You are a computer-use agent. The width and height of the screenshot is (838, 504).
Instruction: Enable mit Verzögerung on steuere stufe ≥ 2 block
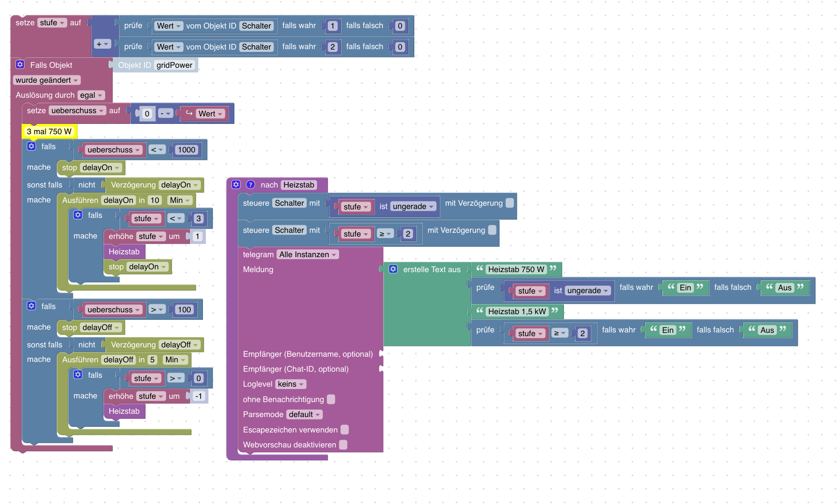(492, 230)
